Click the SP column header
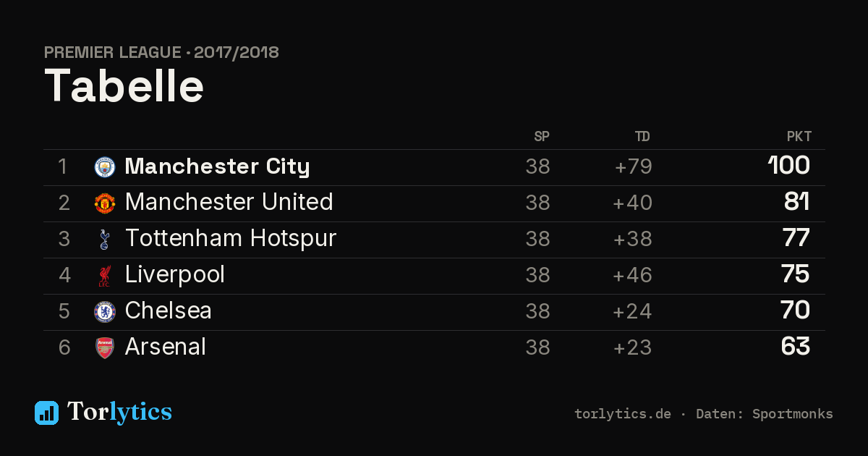This screenshot has height=456, width=868. (542, 137)
